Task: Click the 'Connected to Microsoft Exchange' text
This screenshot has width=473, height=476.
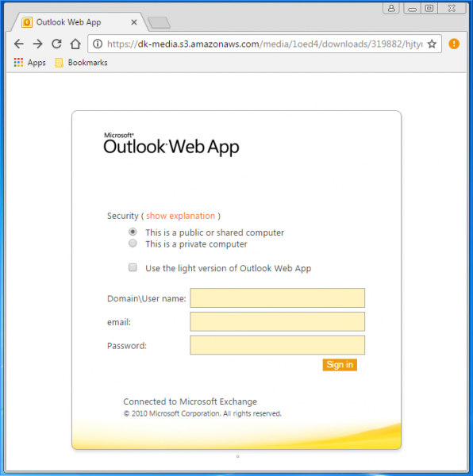Action: (190, 401)
